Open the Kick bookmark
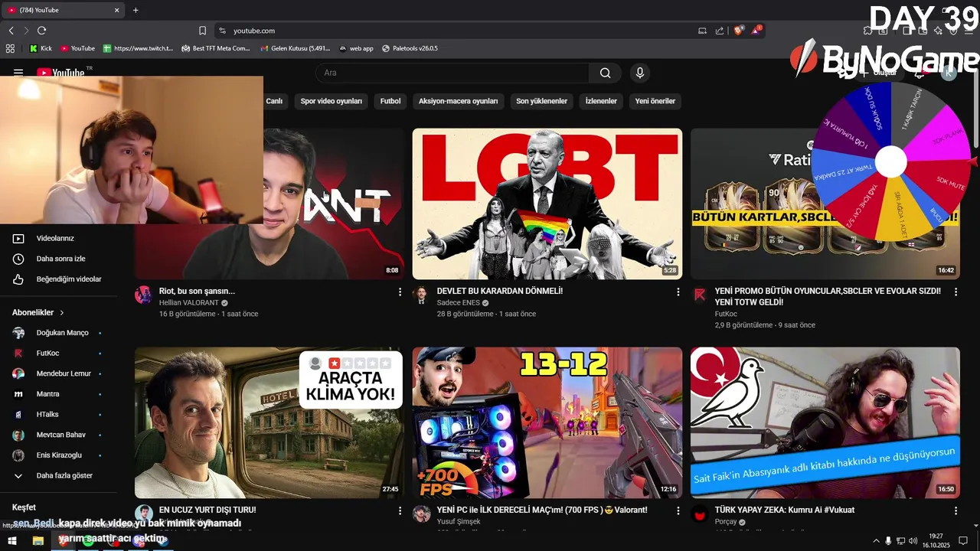 tap(41, 48)
